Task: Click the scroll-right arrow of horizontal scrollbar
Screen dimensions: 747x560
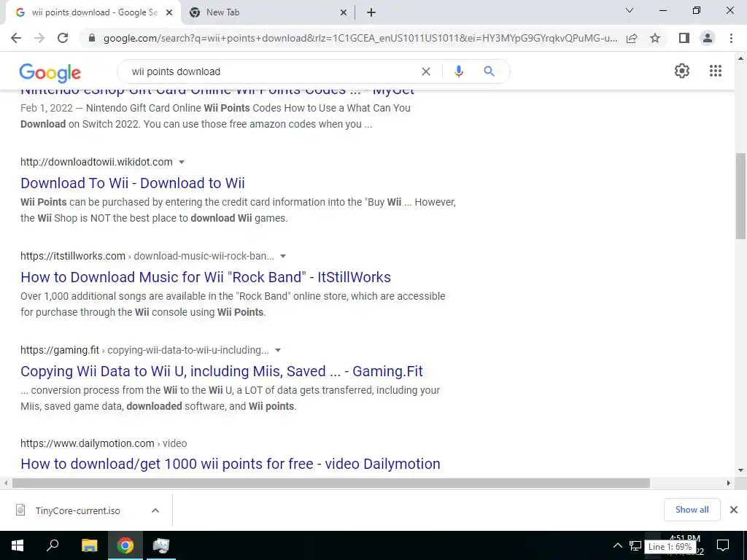Action: tap(729, 483)
